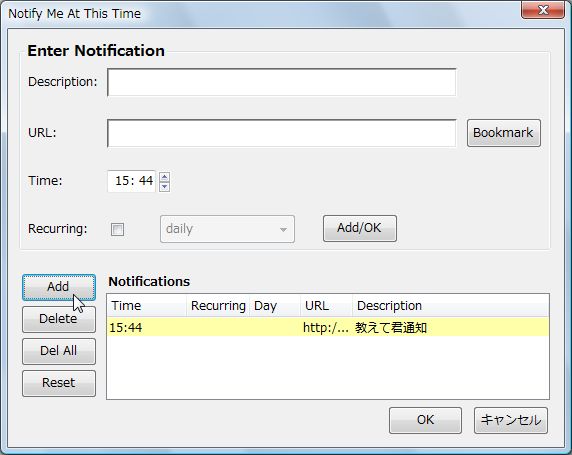Screen dimensions: 572x455
Task: Click the time spinner down arrow
Action: pos(165,186)
